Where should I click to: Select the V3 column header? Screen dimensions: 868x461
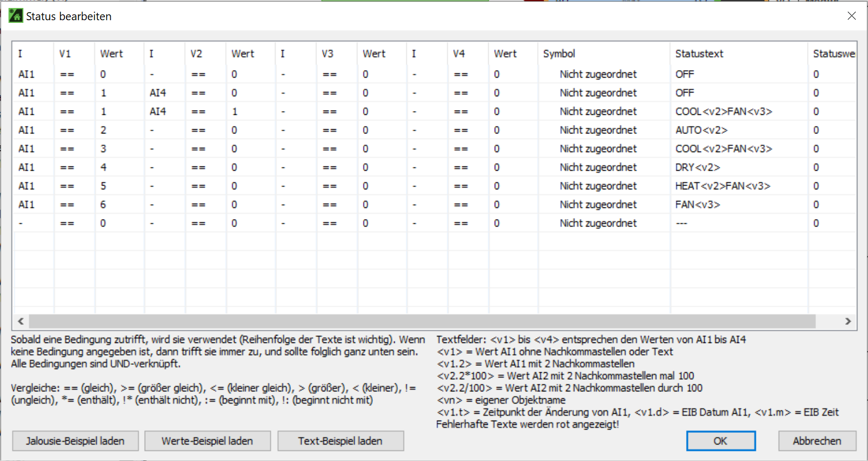[328, 54]
